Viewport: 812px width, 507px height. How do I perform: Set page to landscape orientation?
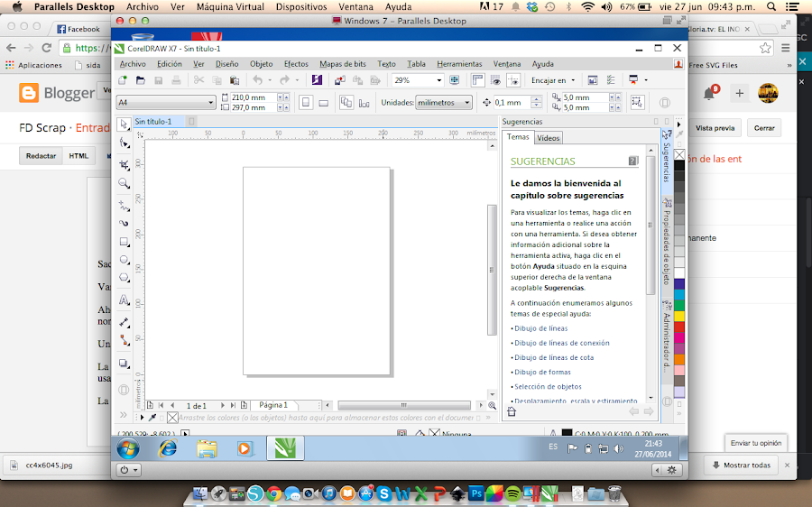tap(324, 103)
